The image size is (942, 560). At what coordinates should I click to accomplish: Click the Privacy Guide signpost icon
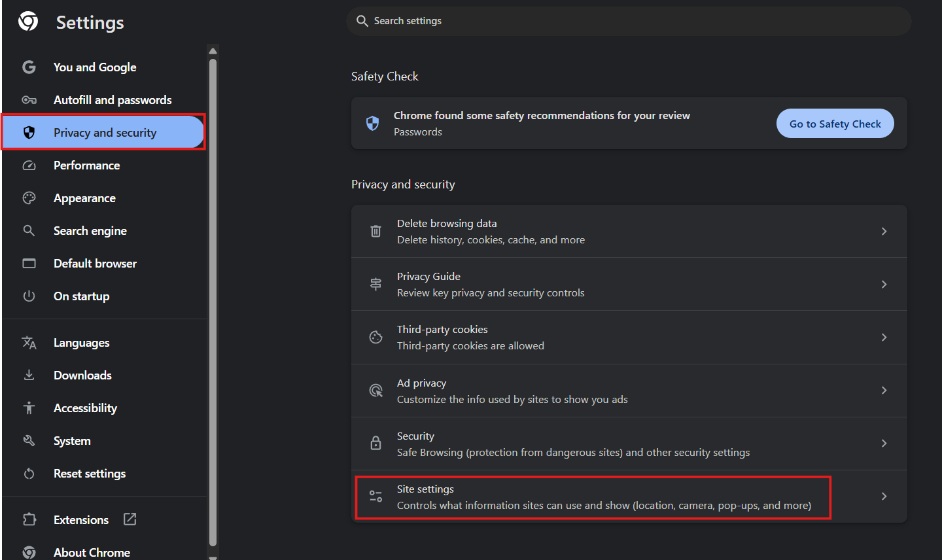(x=375, y=284)
